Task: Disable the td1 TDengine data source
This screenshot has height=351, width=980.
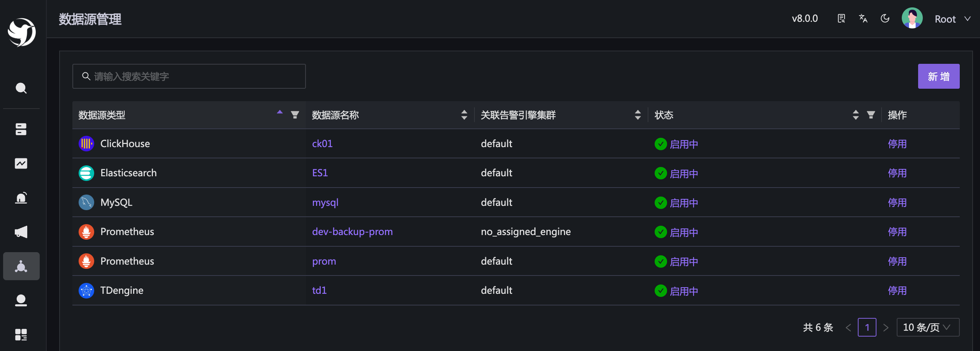Action: [x=897, y=291]
